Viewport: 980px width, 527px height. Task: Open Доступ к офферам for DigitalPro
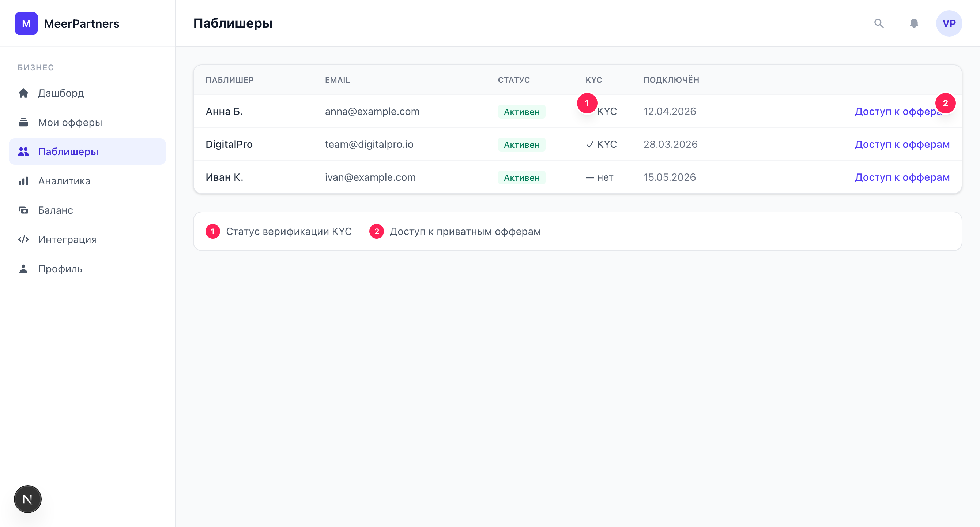902,144
